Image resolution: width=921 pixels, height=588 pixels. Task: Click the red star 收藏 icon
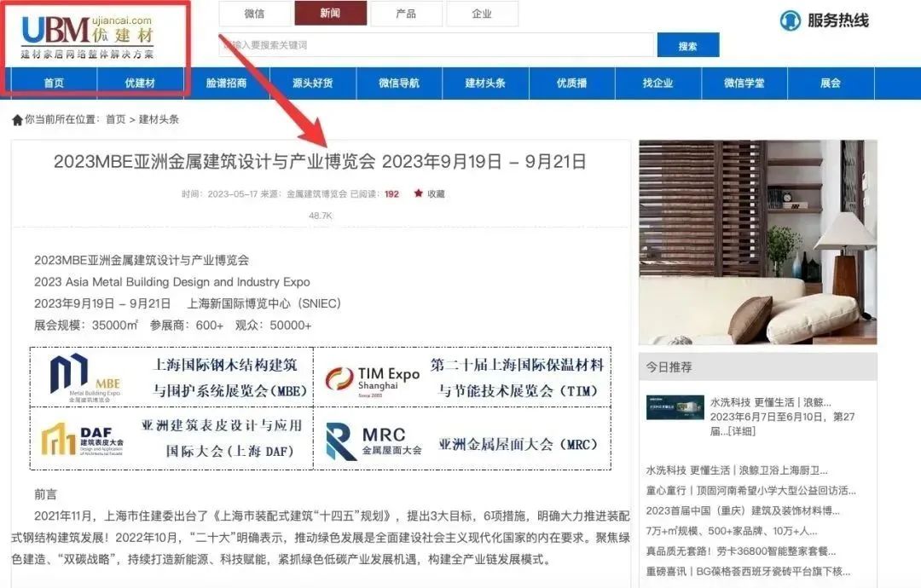point(418,193)
